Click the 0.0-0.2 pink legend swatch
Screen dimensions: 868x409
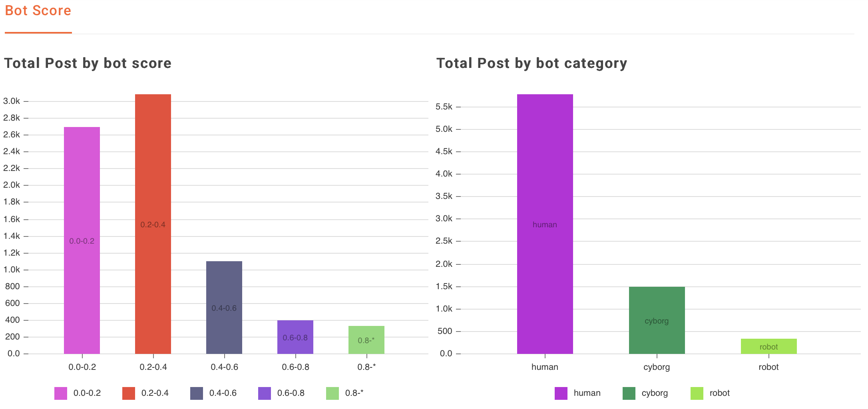click(61, 393)
